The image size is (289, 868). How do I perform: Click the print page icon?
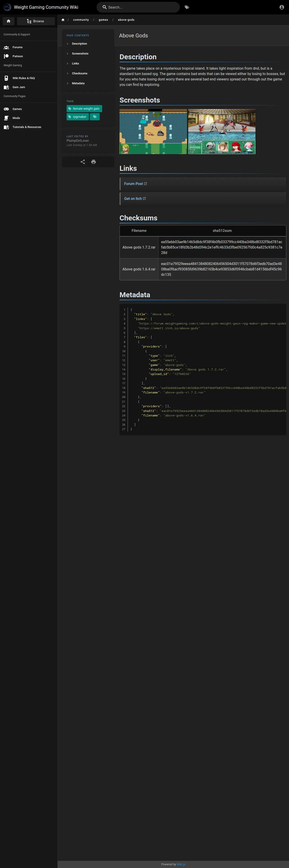tap(94, 162)
